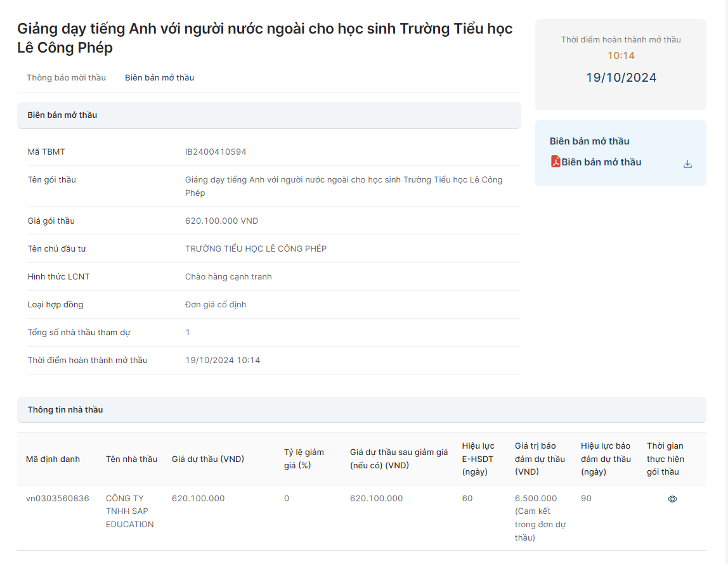Click the Tên nhà thầu column header

click(x=131, y=459)
